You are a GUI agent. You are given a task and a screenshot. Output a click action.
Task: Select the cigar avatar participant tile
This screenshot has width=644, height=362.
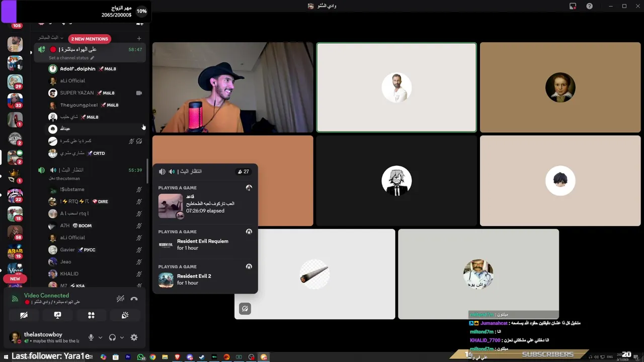pyautogui.click(x=314, y=274)
